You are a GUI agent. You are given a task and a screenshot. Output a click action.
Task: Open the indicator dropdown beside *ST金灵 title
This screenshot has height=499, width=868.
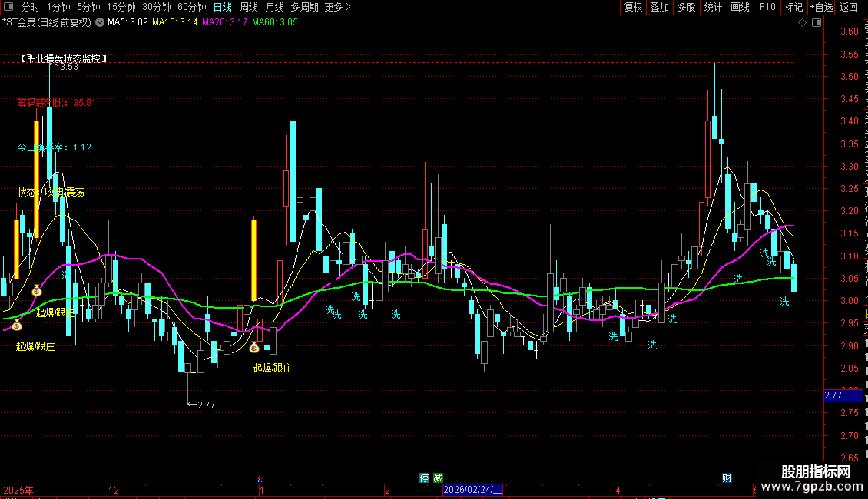100,23
